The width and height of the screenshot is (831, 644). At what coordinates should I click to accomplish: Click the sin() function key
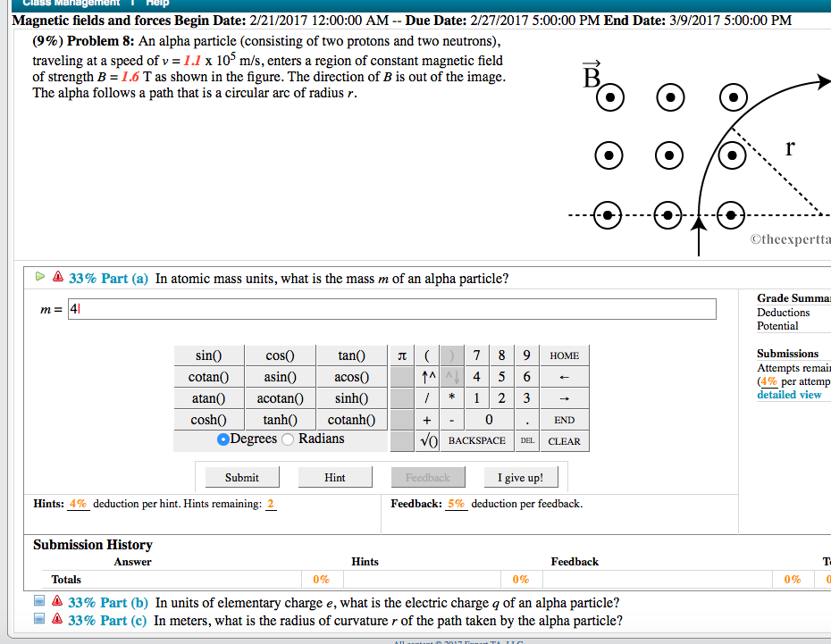208,355
